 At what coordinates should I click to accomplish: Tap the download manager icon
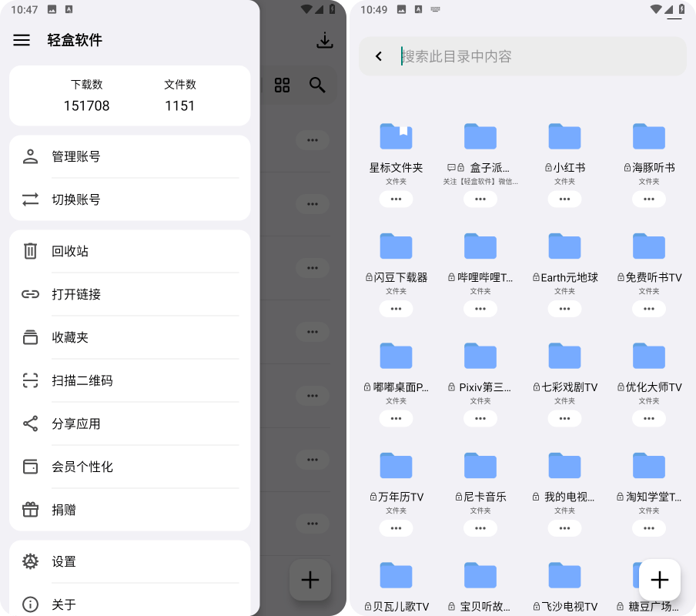pos(325,40)
